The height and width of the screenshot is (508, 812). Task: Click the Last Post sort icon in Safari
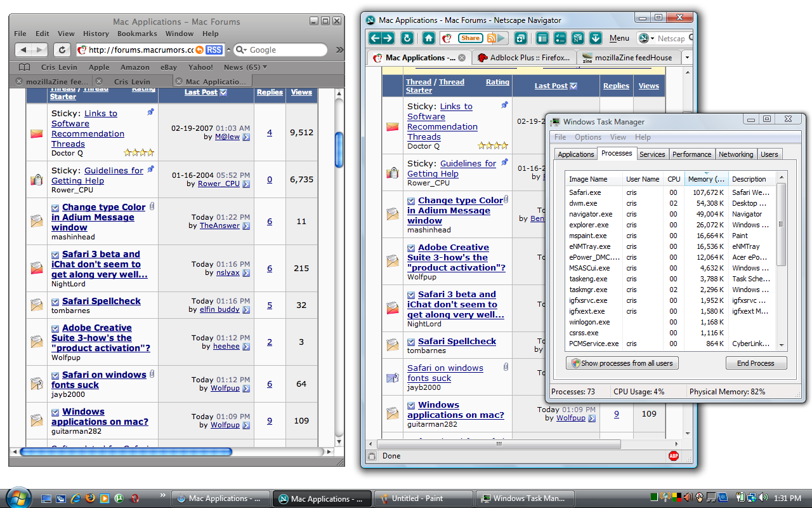(x=223, y=93)
